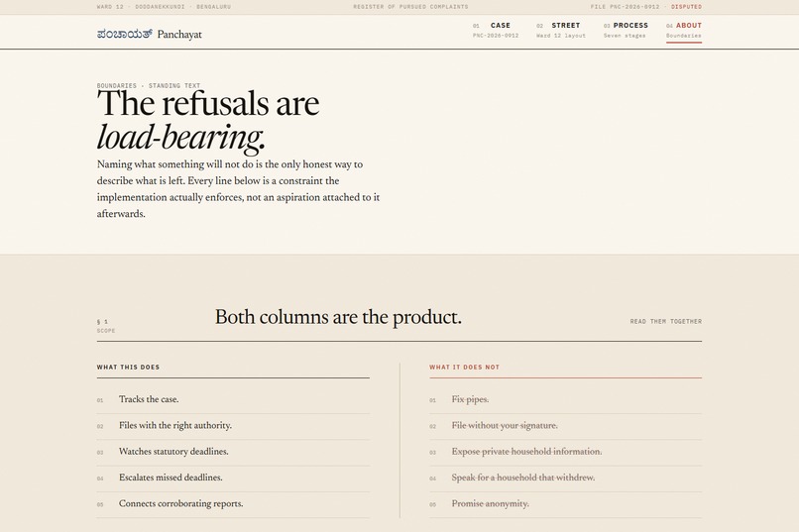
Task: Open the Panchayat logo home link
Action: click(x=150, y=34)
